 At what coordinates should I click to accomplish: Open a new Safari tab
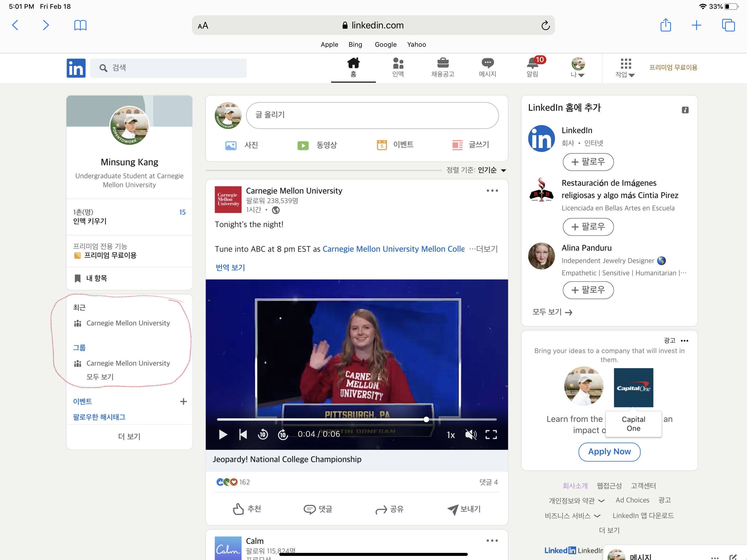click(x=696, y=25)
